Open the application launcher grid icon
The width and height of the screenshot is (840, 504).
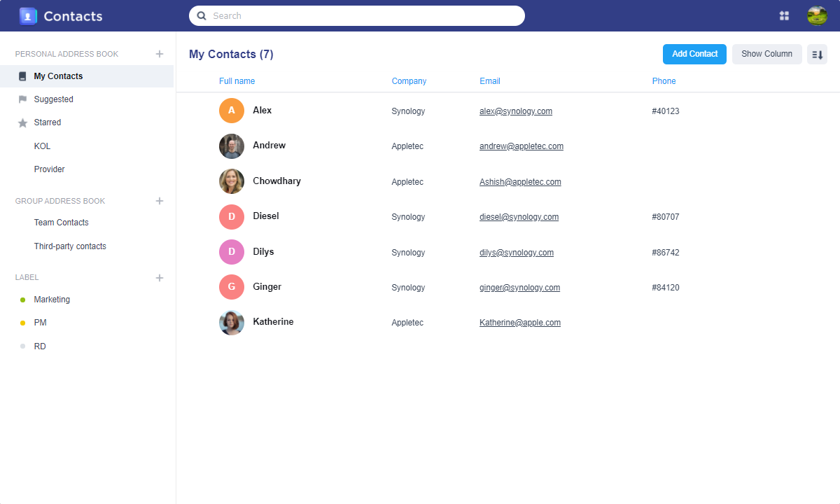point(784,15)
